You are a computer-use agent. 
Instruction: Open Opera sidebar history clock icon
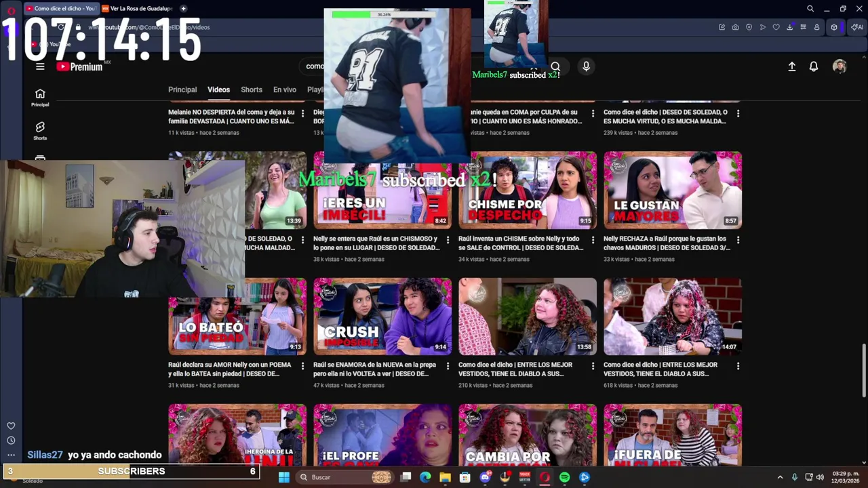click(11, 441)
